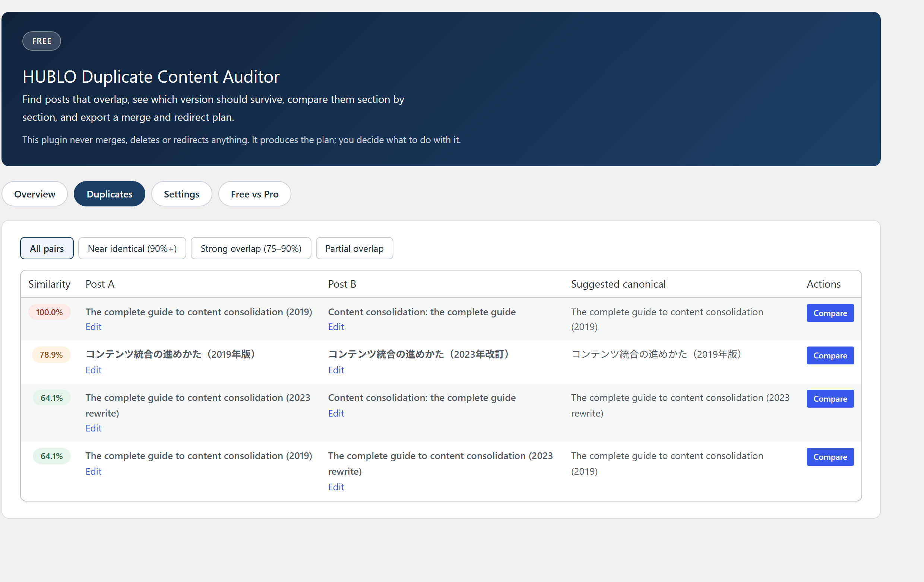The width and height of the screenshot is (924, 582).
Task: Select the All pairs filter
Action: [47, 248]
